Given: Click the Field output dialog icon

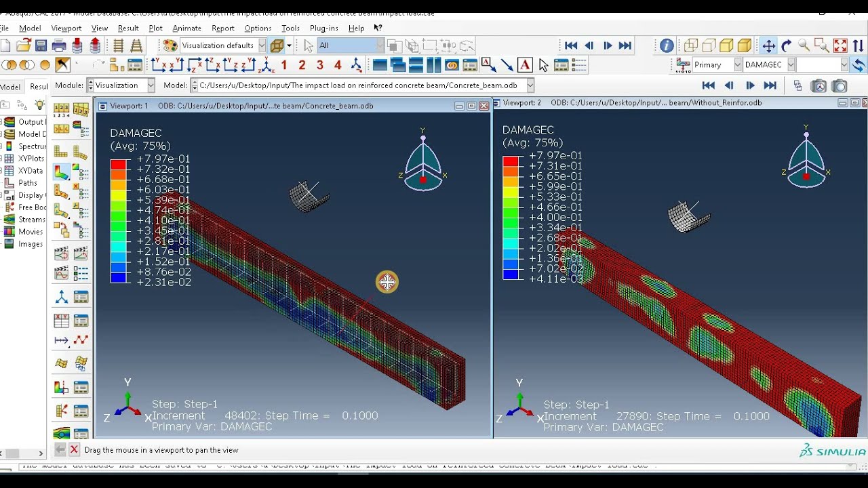Looking at the screenshot, I should pyautogui.click(x=683, y=65).
